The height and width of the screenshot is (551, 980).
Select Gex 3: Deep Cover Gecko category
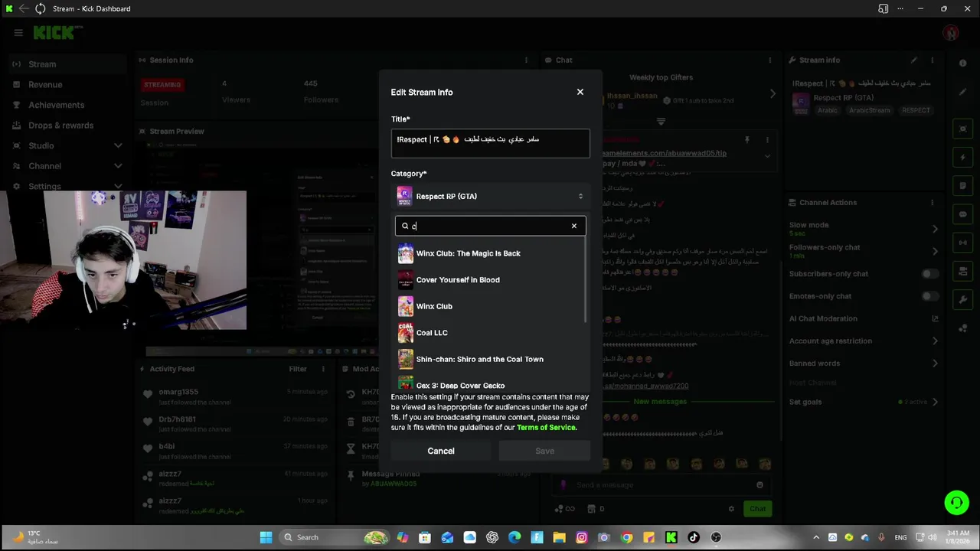(490, 383)
